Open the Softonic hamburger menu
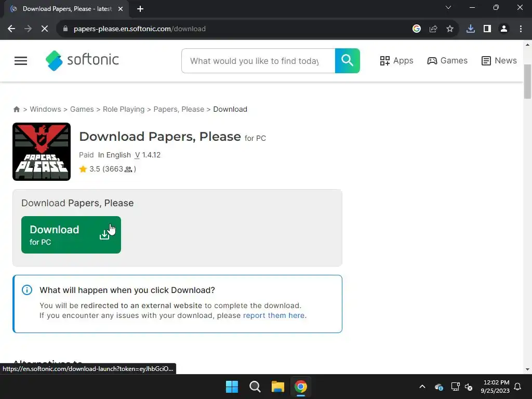 (x=21, y=61)
